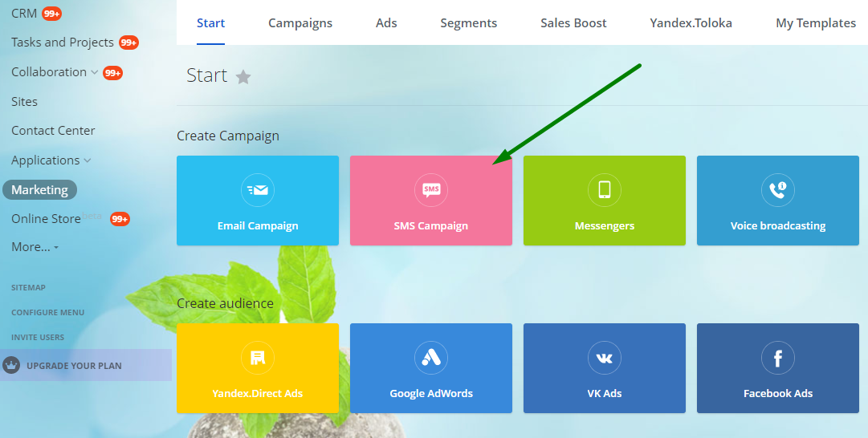Create an Email Campaign tile label
This screenshot has width=868, height=438.
click(x=258, y=226)
